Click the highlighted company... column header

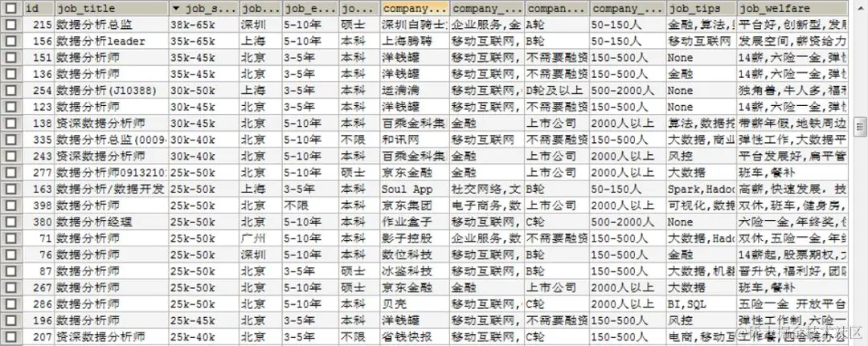coord(416,9)
